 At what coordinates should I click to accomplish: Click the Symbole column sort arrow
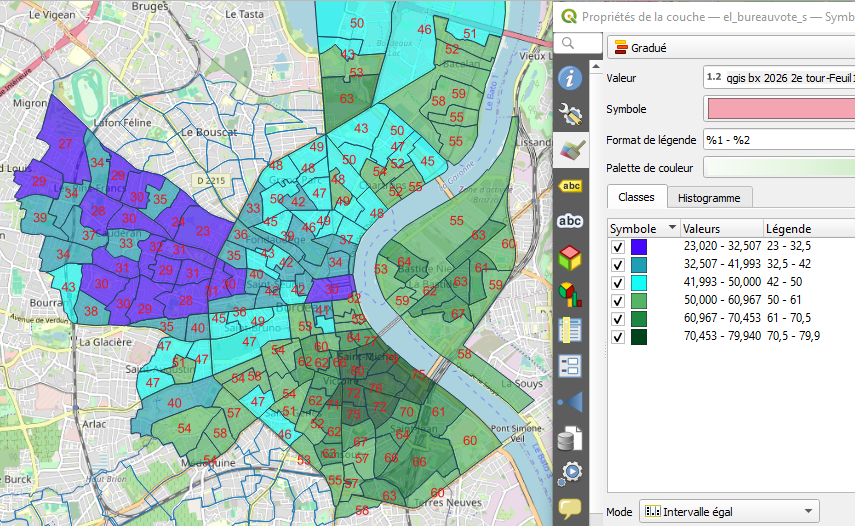coord(672,227)
